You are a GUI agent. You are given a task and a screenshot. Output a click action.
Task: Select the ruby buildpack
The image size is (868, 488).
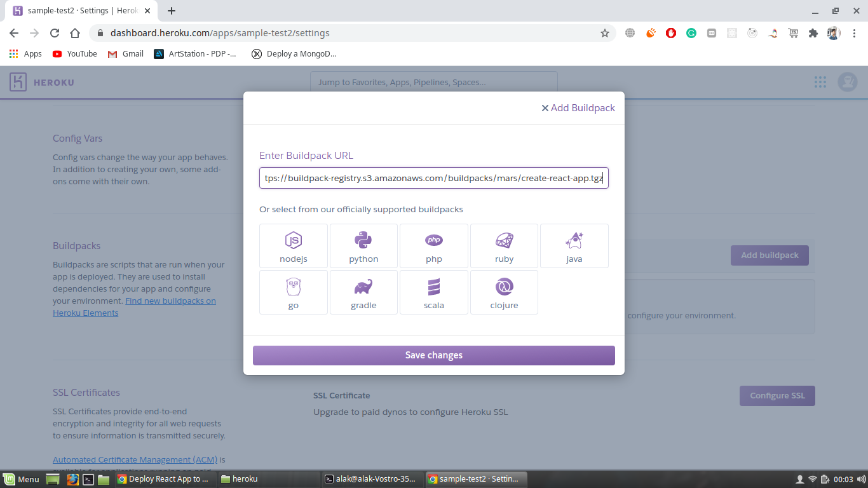[504, 246]
